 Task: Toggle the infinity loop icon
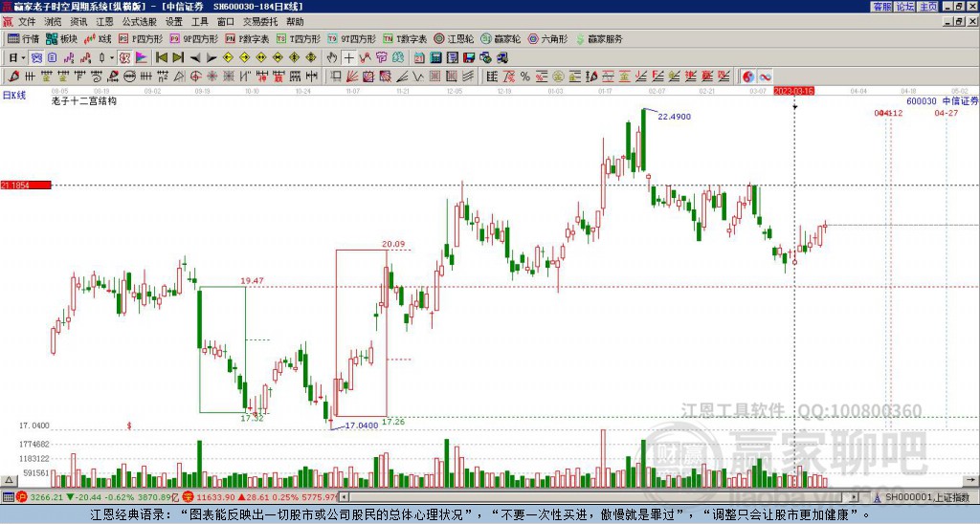pos(765,76)
